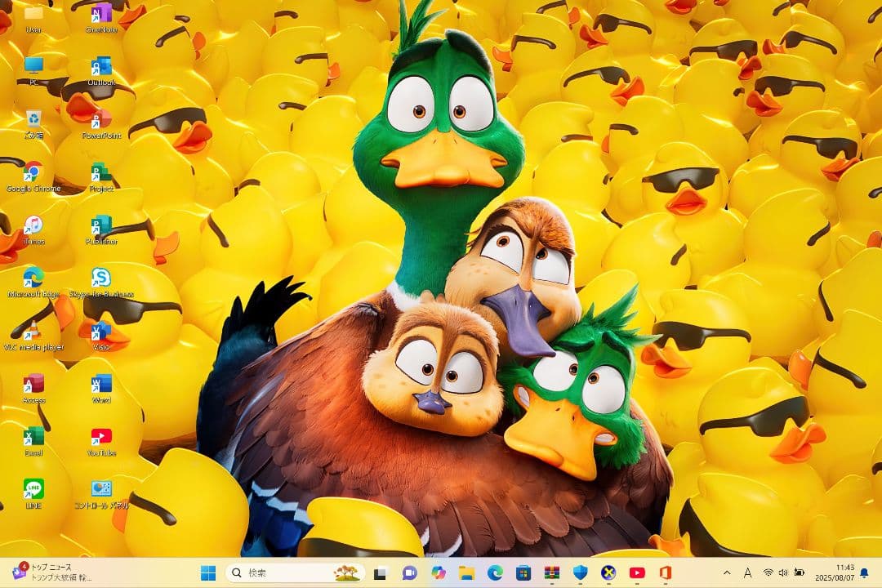
Task: Open File Explorer from the taskbar
Action: (466, 572)
